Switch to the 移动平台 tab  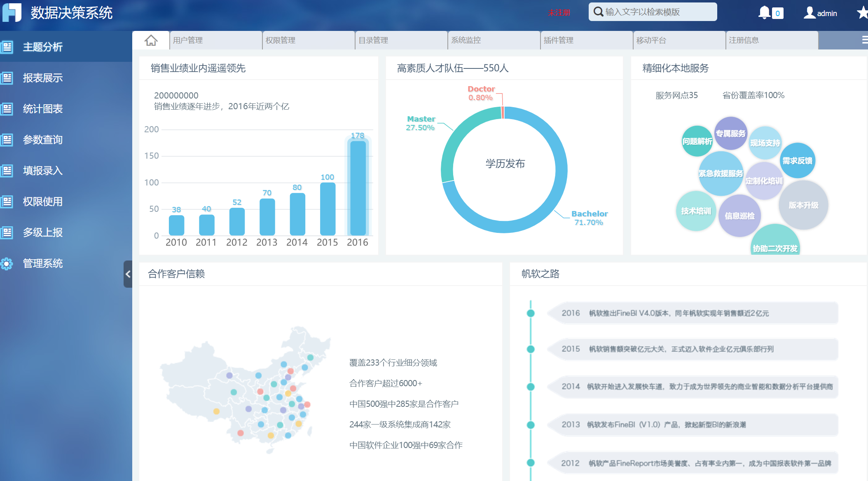679,40
